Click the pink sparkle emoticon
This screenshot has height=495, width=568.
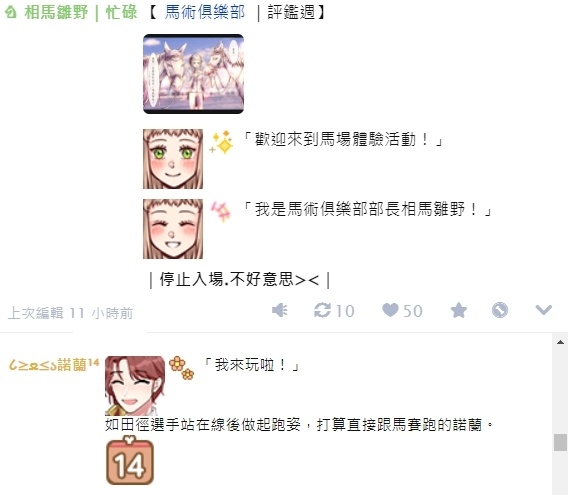(221, 211)
